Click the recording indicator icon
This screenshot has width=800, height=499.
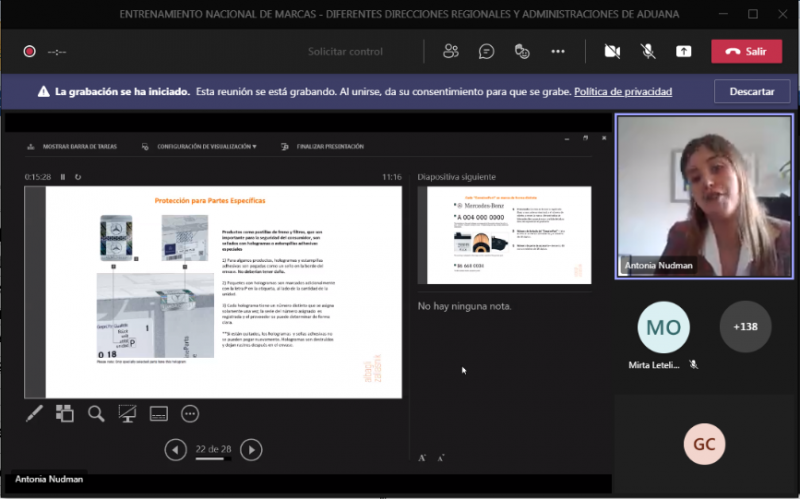[30, 52]
